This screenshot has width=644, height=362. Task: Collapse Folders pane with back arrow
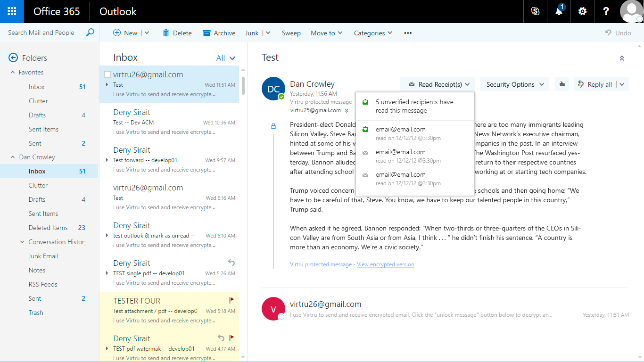point(13,58)
